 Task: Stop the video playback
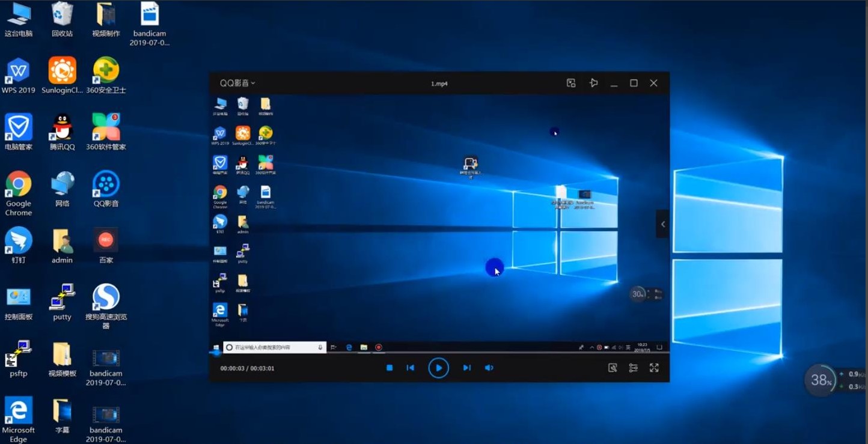[390, 368]
